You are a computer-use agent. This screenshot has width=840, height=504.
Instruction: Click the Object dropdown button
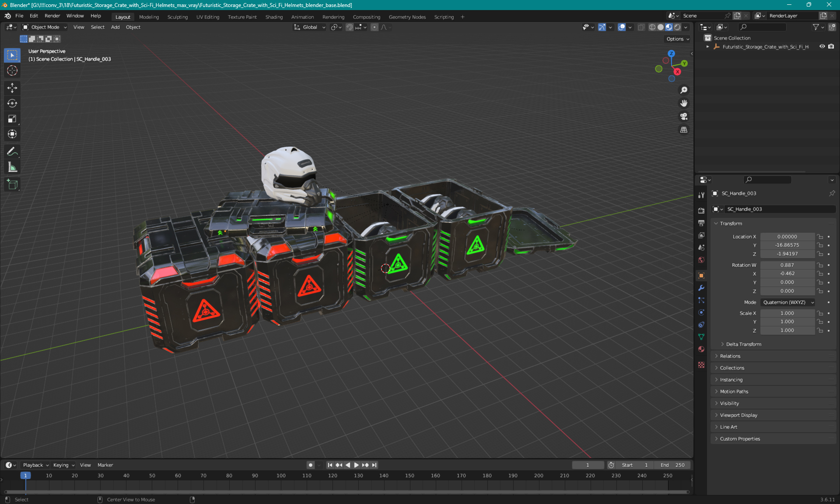coord(133,27)
